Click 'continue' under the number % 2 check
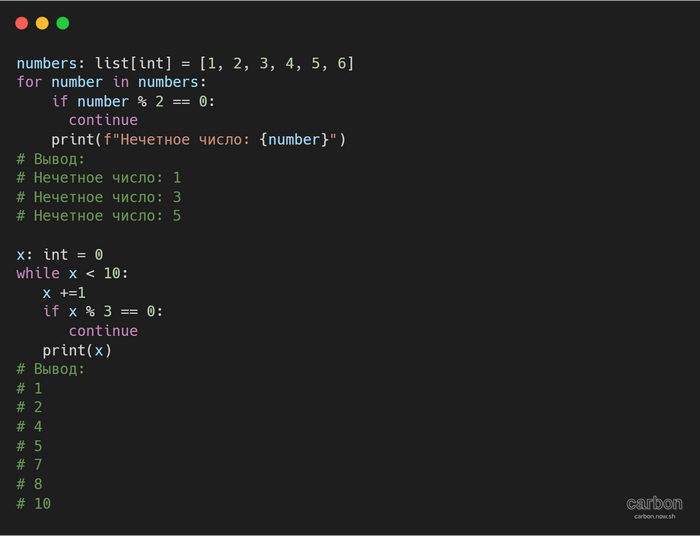This screenshot has width=700, height=536. coord(103,121)
